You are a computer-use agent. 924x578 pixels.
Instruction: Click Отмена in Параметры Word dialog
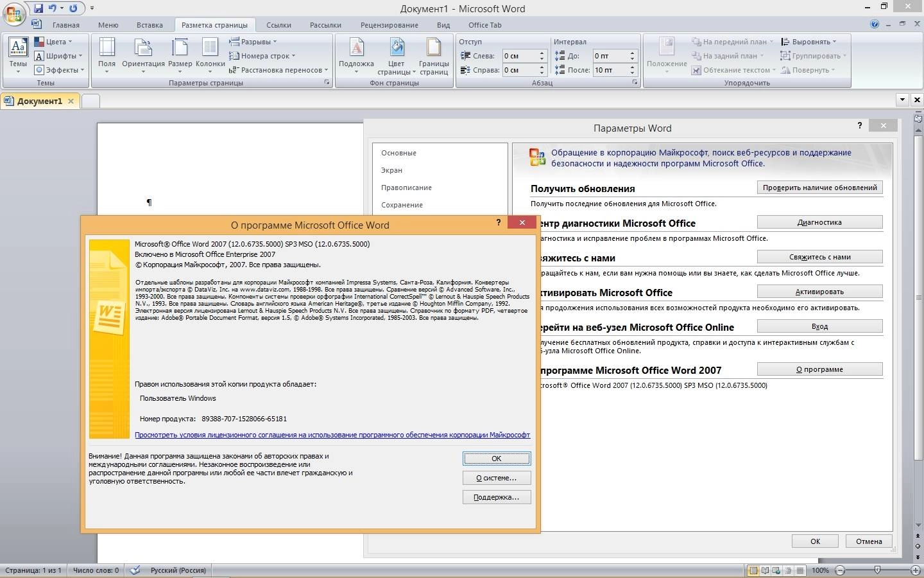tap(869, 541)
